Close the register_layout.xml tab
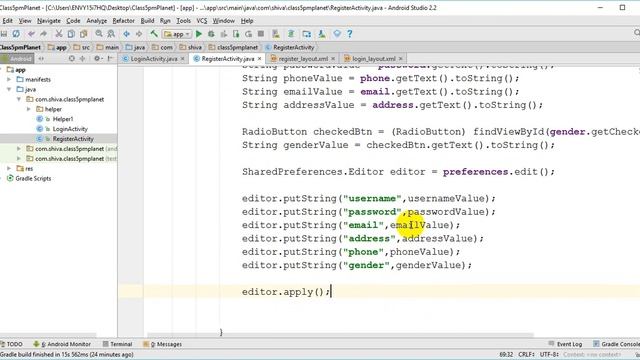Image resolution: width=640 pixels, height=360 pixels. click(333, 59)
